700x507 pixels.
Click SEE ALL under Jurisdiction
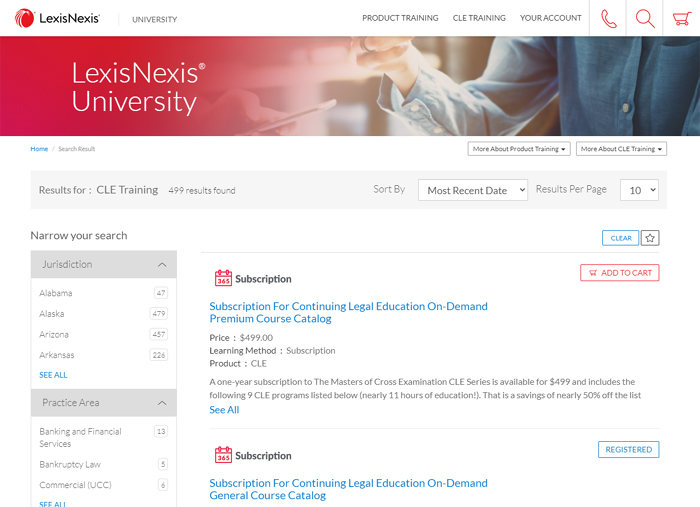coord(53,375)
